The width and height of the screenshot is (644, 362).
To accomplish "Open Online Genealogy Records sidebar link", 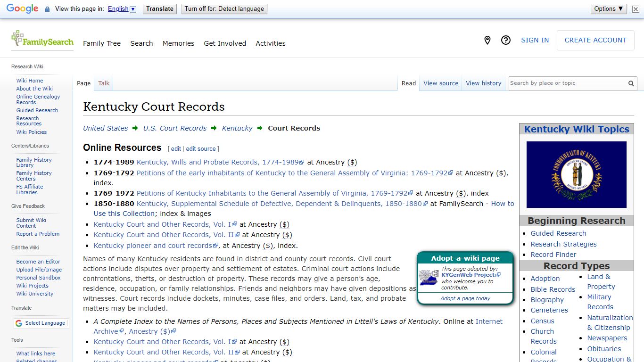I will click(x=38, y=99).
